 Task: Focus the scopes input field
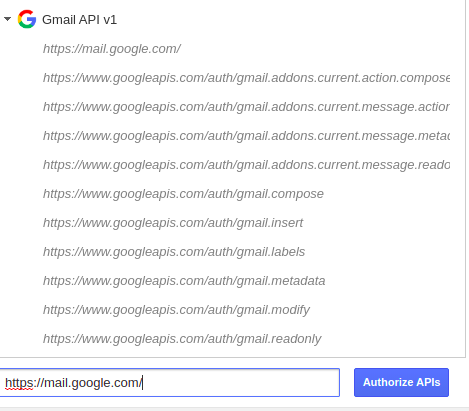pos(170,382)
